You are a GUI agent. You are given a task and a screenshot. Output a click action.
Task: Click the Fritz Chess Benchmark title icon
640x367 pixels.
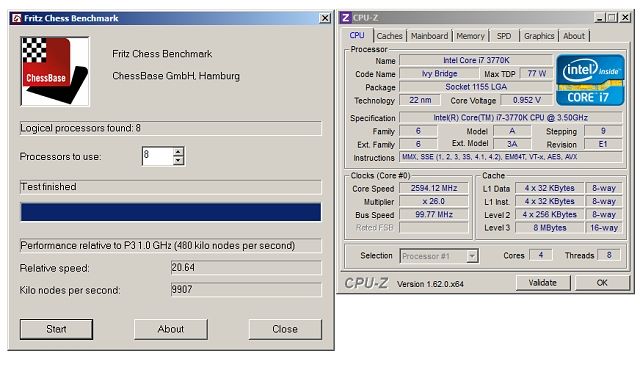pyautogui.click(x=17, y=18)
